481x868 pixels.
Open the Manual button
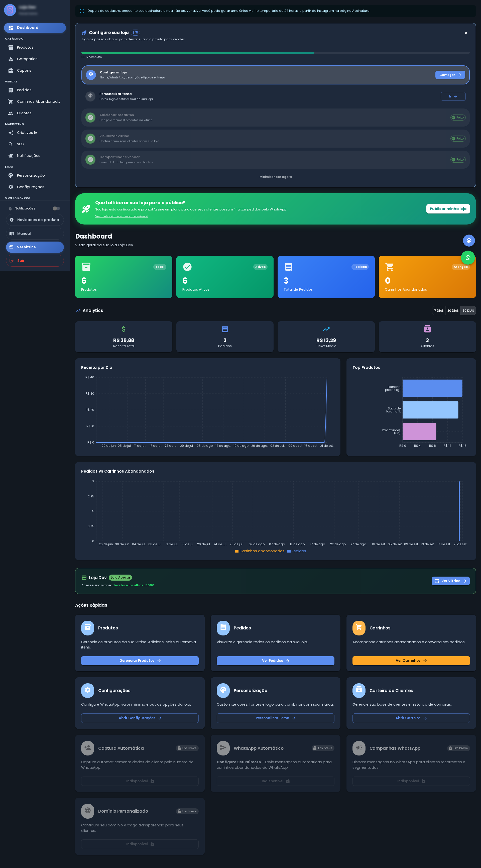pos(35,234)
